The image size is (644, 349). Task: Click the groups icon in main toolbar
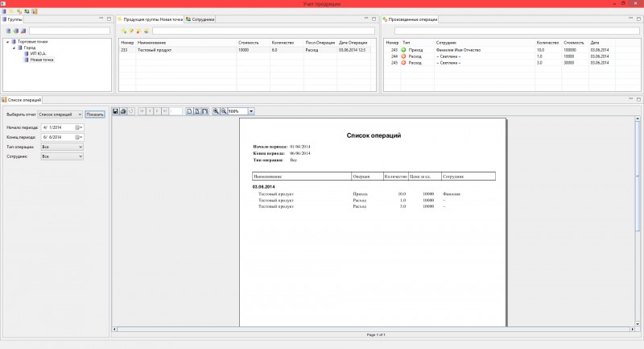pyautogui.click(x=4, y=11)
